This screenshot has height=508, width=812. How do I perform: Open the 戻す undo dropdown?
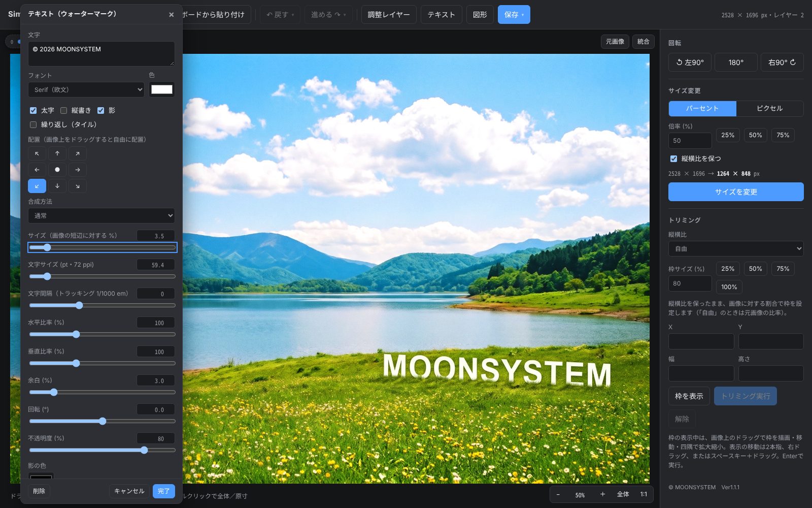280,15
